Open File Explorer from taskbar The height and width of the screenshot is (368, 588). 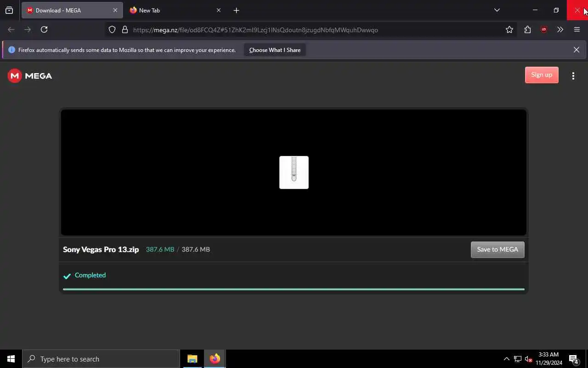click(192, 359)
